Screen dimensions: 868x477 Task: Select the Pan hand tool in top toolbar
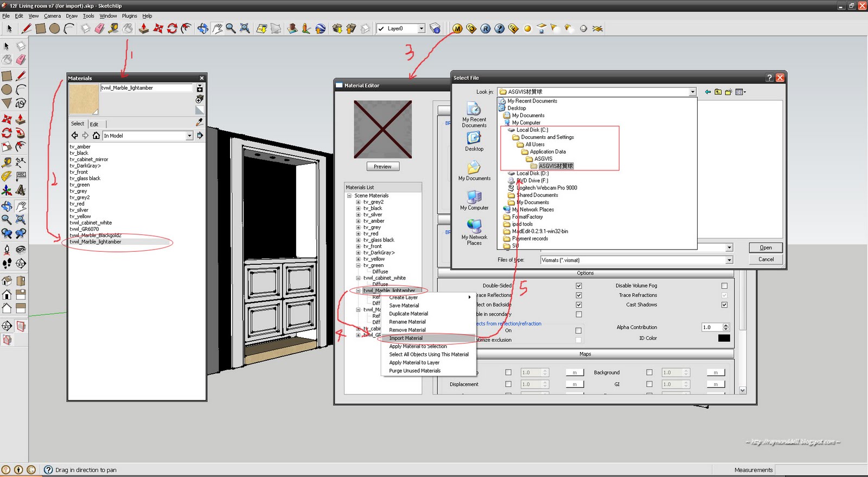click(217, 28)
